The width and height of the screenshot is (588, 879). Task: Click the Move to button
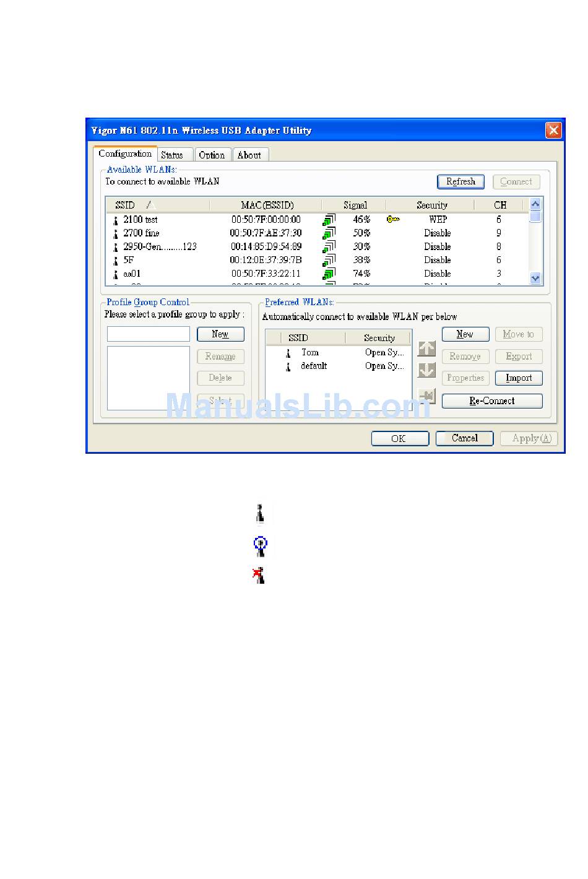519,334
